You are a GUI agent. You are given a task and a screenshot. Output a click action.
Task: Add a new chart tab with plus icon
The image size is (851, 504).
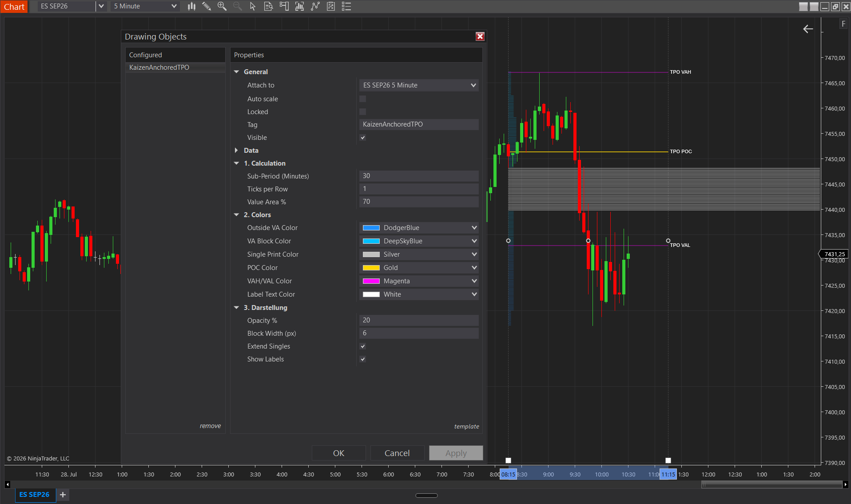[x=63, y=495]
